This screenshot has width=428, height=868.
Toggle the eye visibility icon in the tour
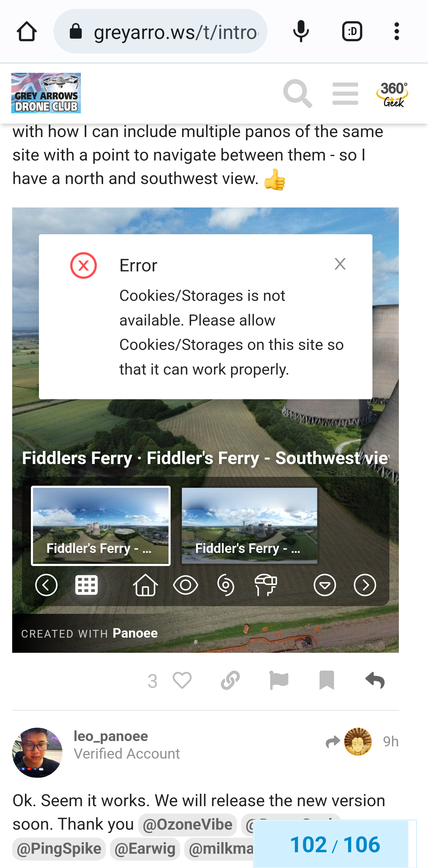tap(185, 585)
